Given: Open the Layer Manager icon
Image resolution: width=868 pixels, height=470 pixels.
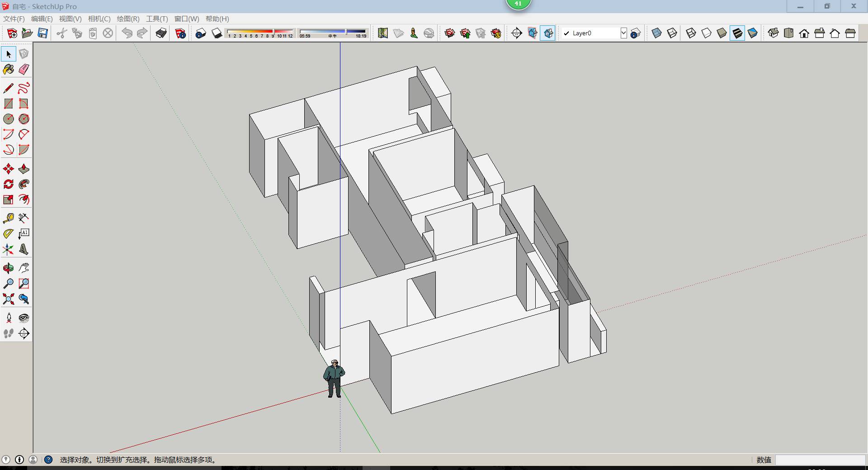Looking at the screenshot, I should (x=636, y=33).
